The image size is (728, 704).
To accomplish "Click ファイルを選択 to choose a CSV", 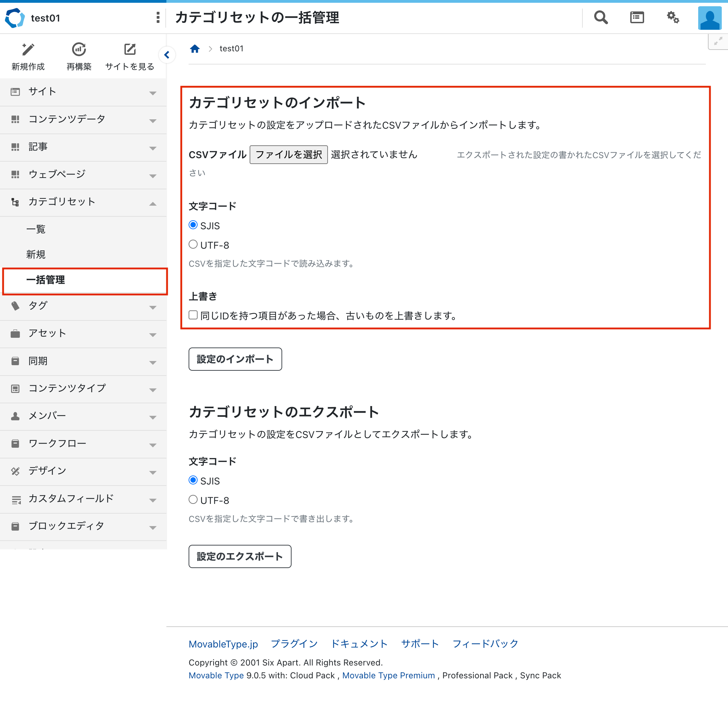I will (288, 155).
